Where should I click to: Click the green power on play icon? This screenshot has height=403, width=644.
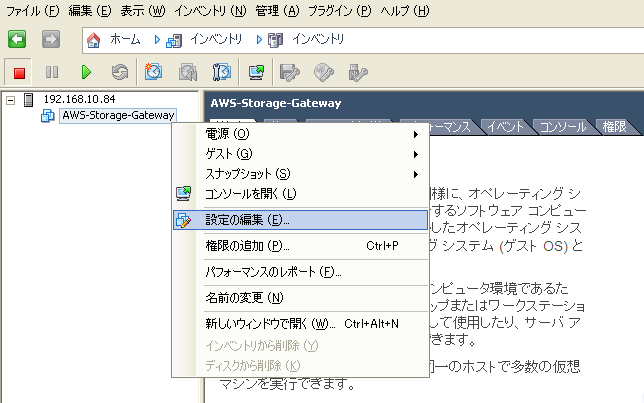pos(86,73)
